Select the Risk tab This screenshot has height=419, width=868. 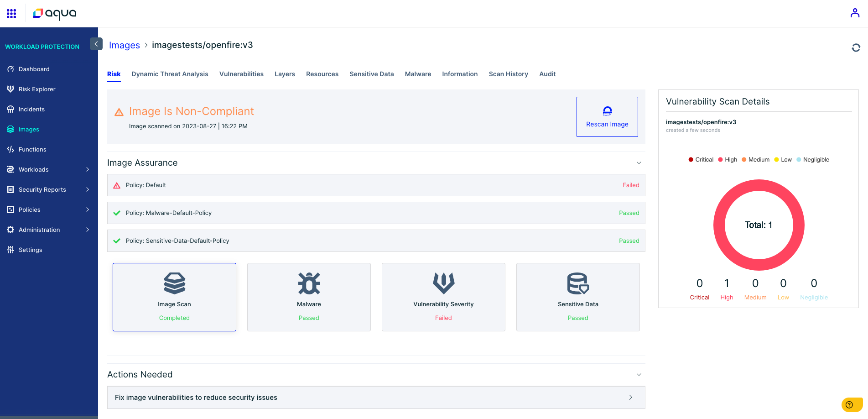pos(114,74)
